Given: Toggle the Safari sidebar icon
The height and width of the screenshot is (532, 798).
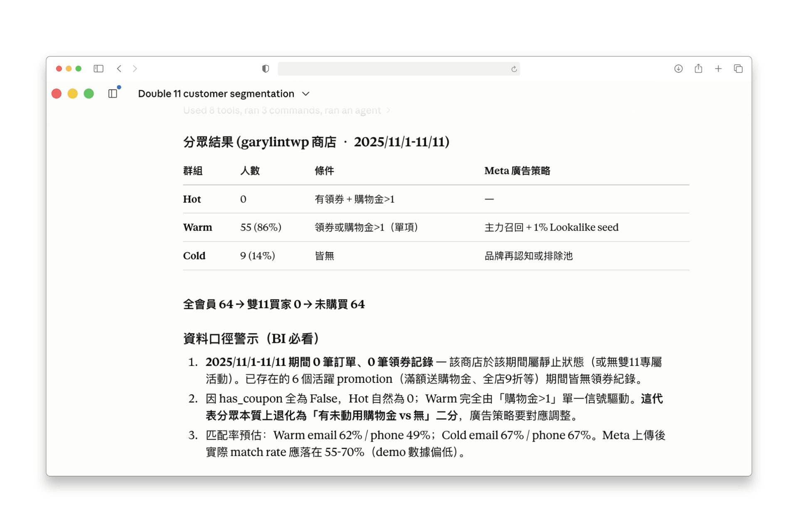Looking at the screenshot, I should [99, 69].
